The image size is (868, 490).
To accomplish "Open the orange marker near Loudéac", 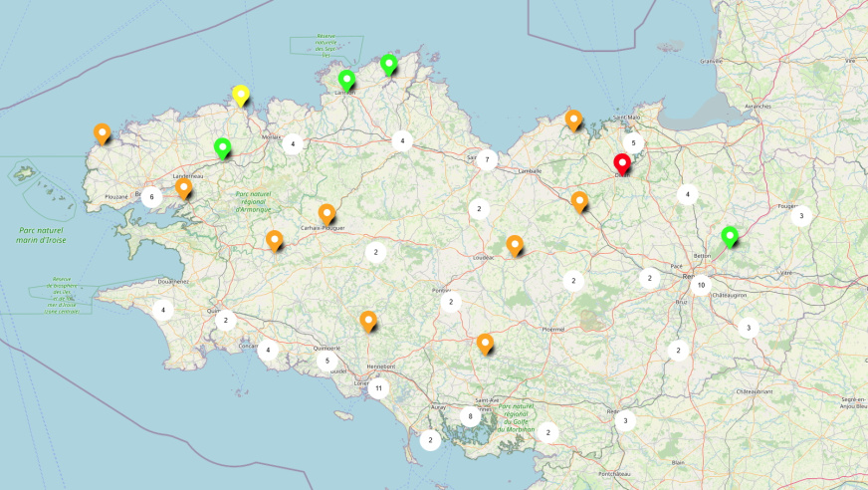I will 515,245.
